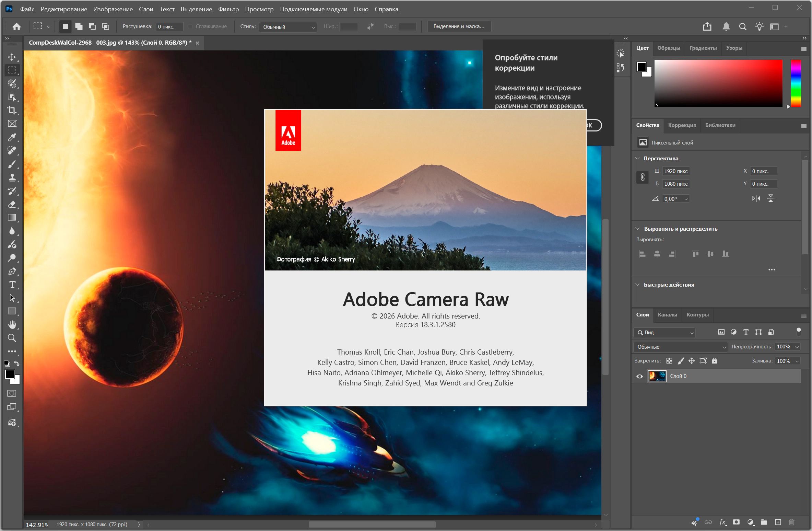
Task: Open the Discover lightbulb icon
Action: coord(759,26)
